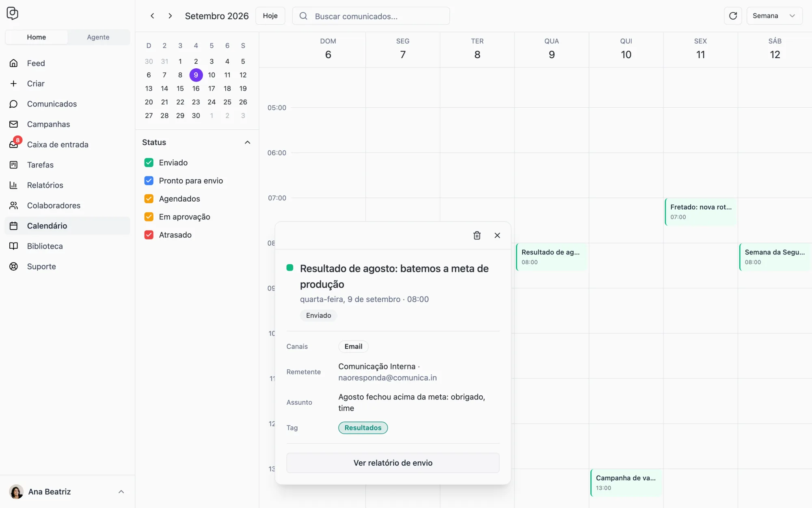Close the event details popup
This screenshot has width=812, height=508.
coord(497,235)
